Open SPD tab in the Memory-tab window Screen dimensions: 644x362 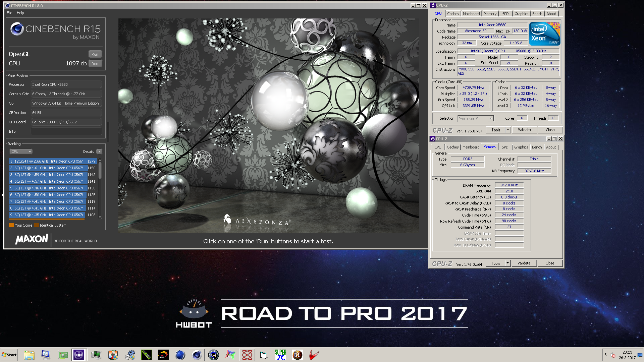pos(505,147)
